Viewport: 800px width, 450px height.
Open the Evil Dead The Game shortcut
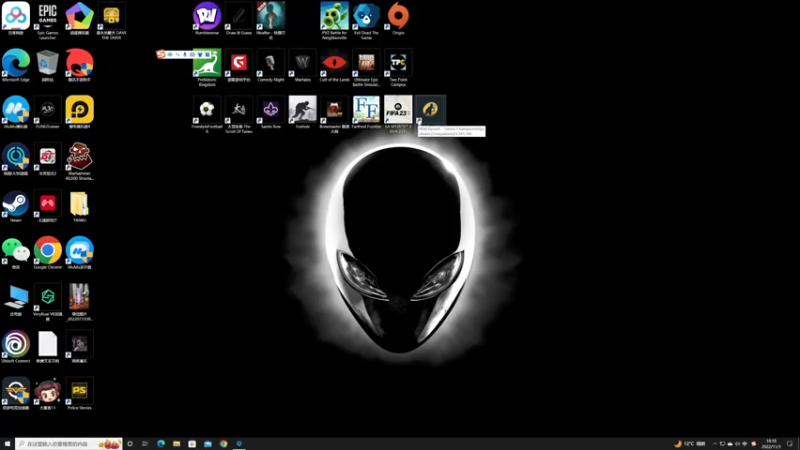click(x=366, y=19)
